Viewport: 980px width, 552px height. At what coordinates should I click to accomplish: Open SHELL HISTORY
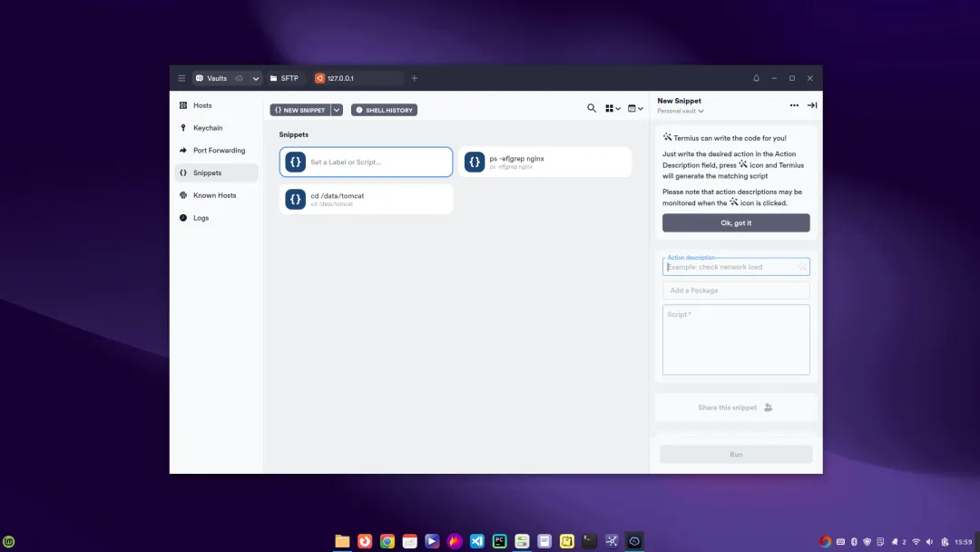coord(384,110)
